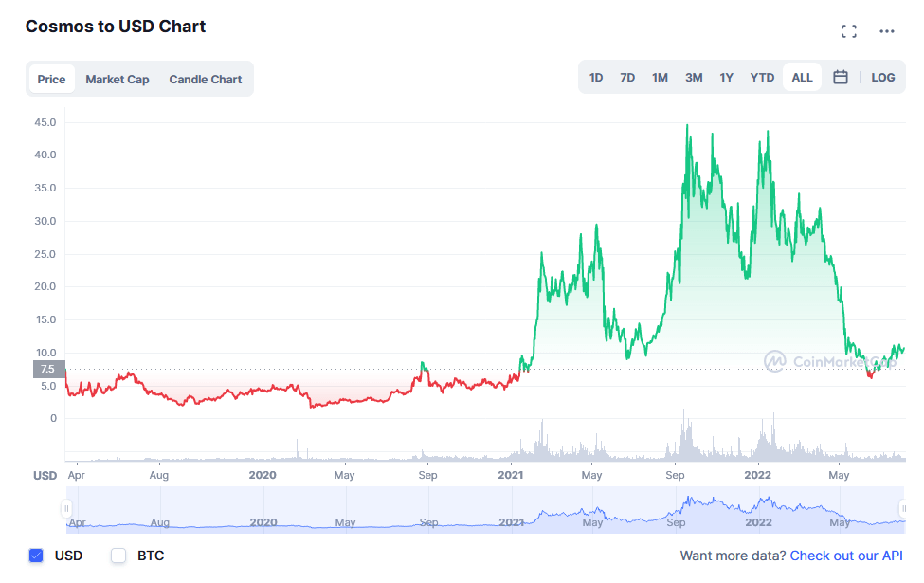The width and height of the screenshot is (924, 583).
Task: Uncheck the USD checkbox
Action: tap(37, 556)
